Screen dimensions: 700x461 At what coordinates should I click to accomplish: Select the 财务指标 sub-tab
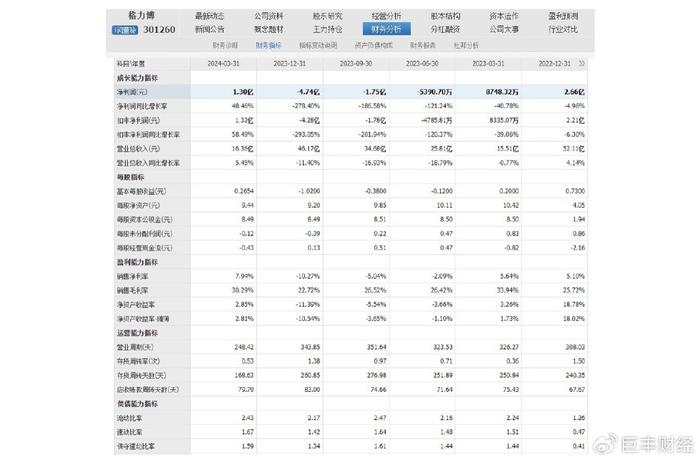coord(268,45)
